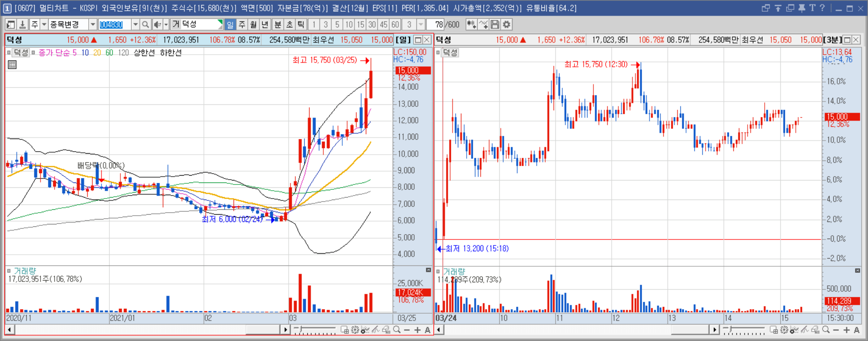Click the speaker sound icon in toolbar
The height and width of the screenshot is (341, 868).
pyautogui.click(x=157, y=24)
